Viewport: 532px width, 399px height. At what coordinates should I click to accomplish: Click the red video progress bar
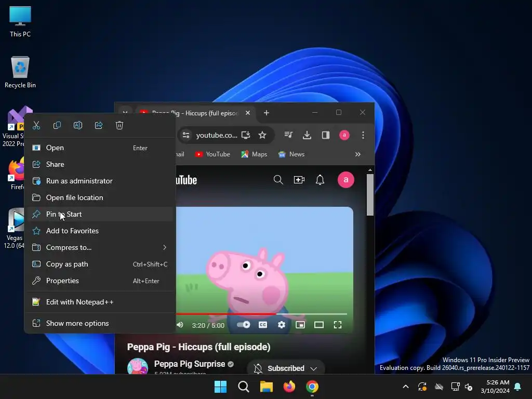point(225,314)
